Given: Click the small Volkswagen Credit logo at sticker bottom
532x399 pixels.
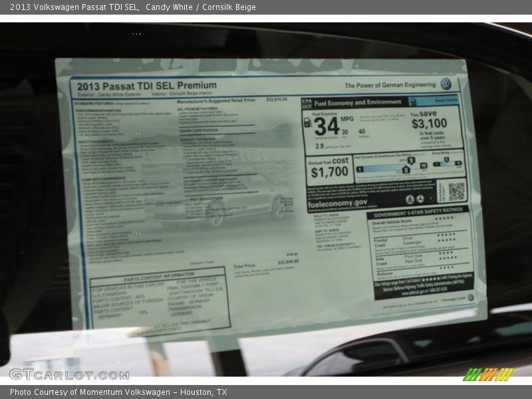Looking at the screenshot, I should (470, 298).
